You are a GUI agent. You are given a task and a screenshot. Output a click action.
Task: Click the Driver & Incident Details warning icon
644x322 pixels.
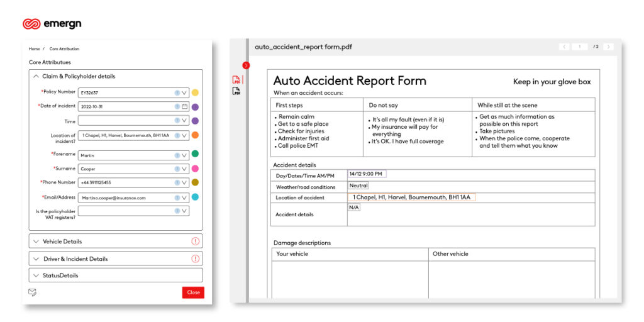[x=196, y=259]
